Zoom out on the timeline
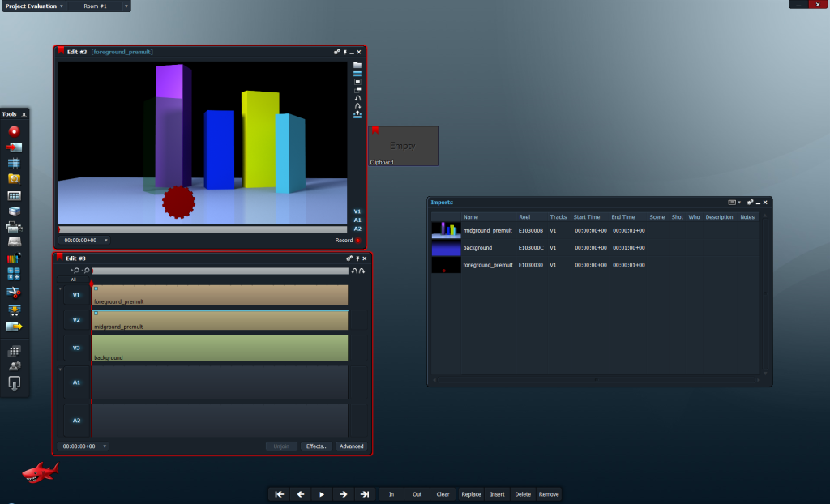This screenshot has width=830, height=504. tap(86, 271)
